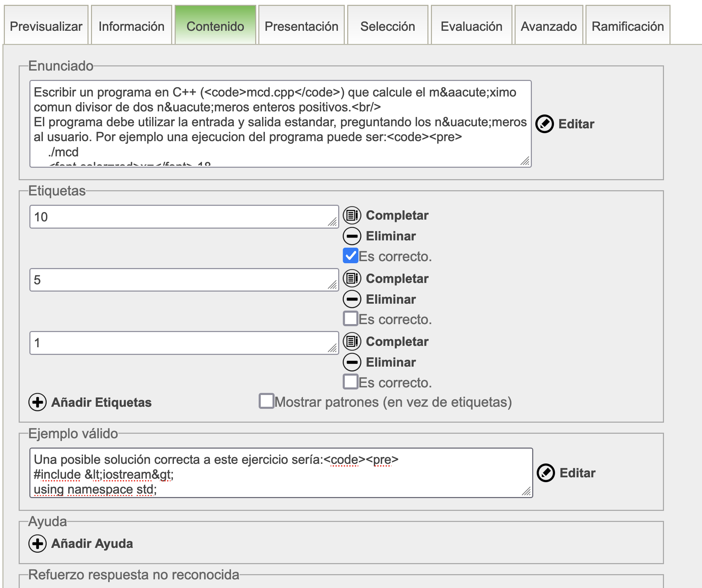This screenshot has height=588, width=702.
Task: Click Completar icon for label 1
Action: click(352, 341)
